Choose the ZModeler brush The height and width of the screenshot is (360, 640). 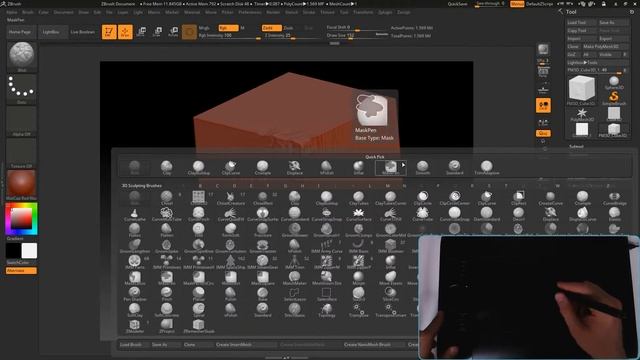point(134,326)
